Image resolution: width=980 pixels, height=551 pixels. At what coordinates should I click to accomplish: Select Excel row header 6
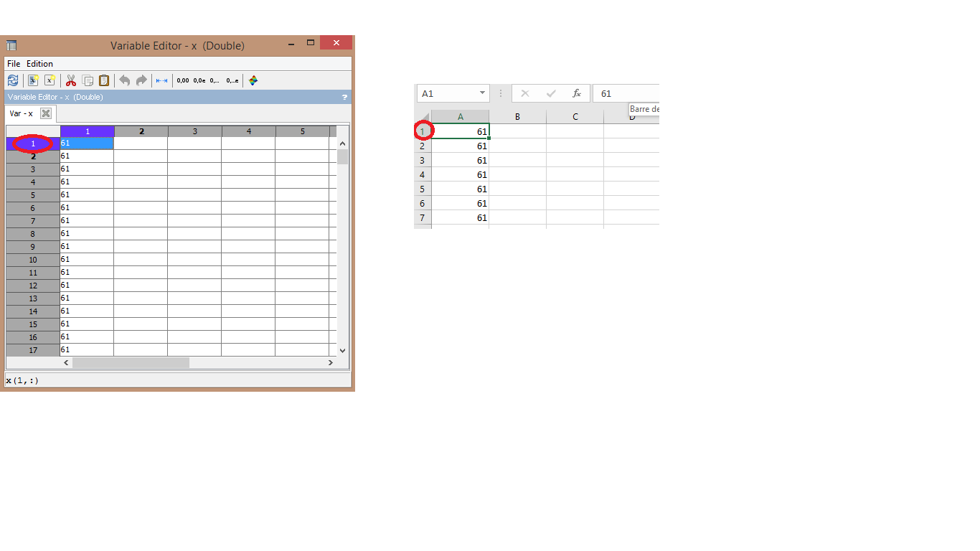pos(423,203)
